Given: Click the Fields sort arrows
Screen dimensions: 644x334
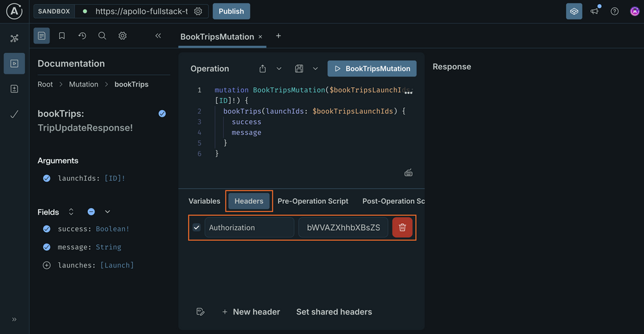Looking at the screenshot, I should point(71,212).
